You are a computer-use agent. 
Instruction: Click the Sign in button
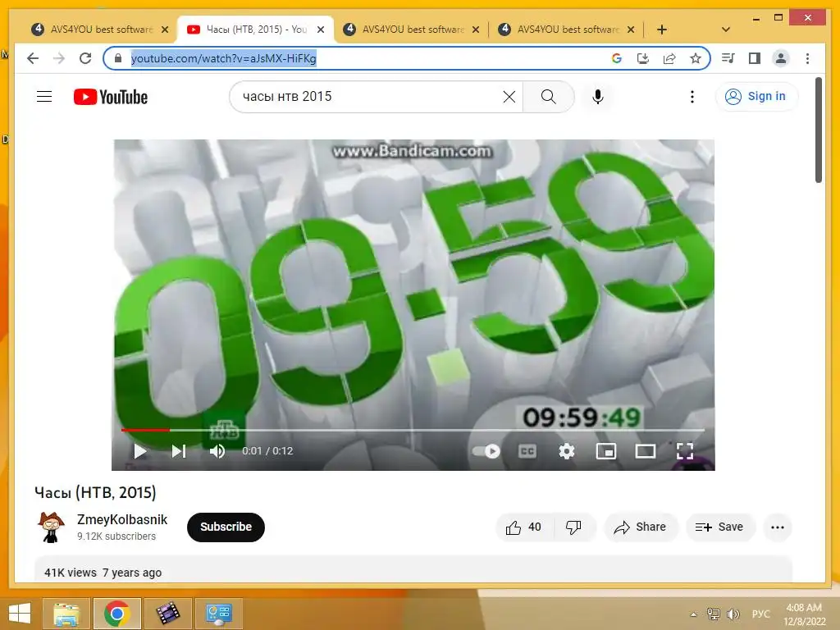coord(756,97)
